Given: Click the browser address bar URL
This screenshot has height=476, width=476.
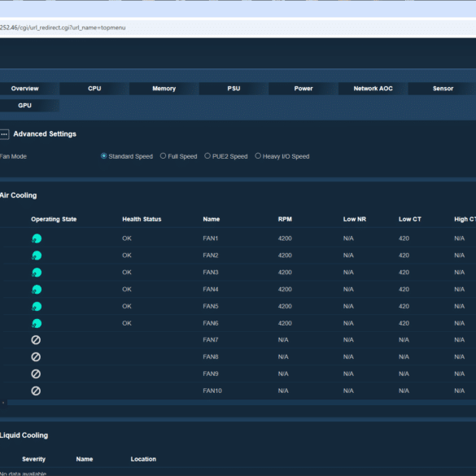Looking at the screenshot, I should tap(63, 28).
